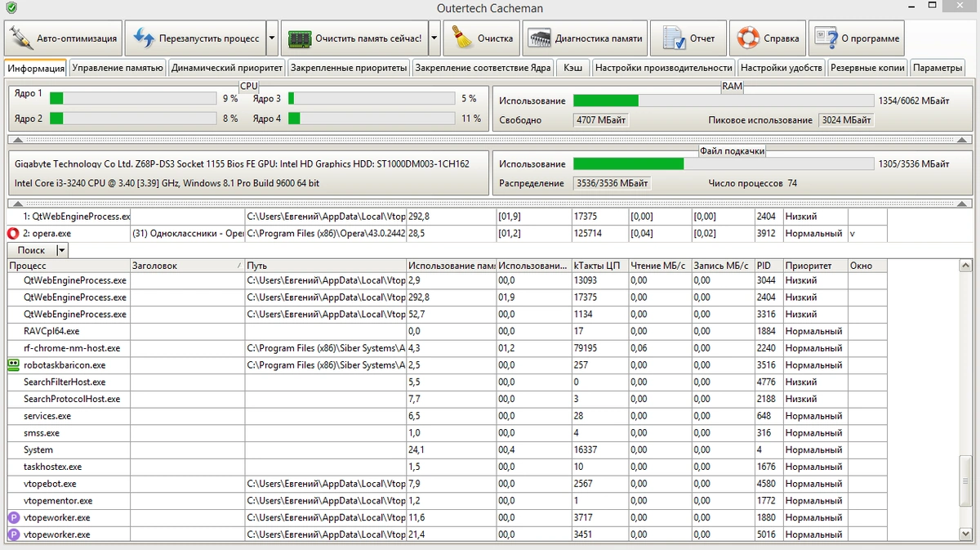Click the Cacheman shield icon in title bar
Screen dimensions: 980x550
pyautogui.click(x=10, y=8)
